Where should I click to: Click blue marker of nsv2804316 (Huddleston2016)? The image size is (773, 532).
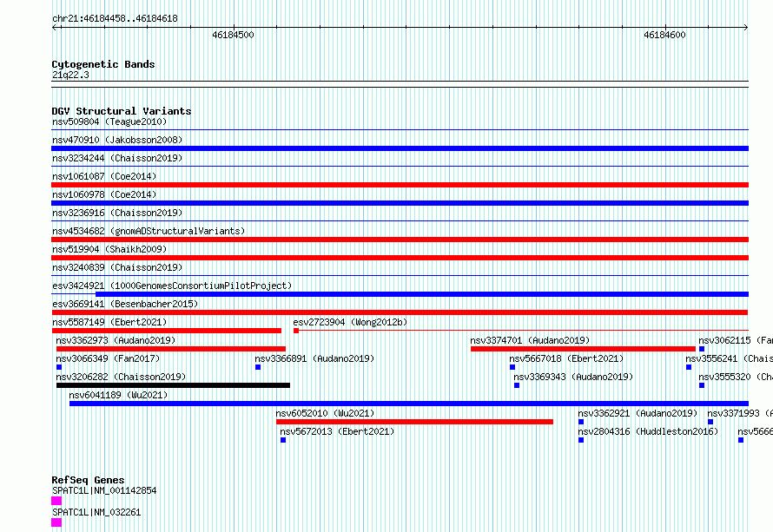click(581, 440)
